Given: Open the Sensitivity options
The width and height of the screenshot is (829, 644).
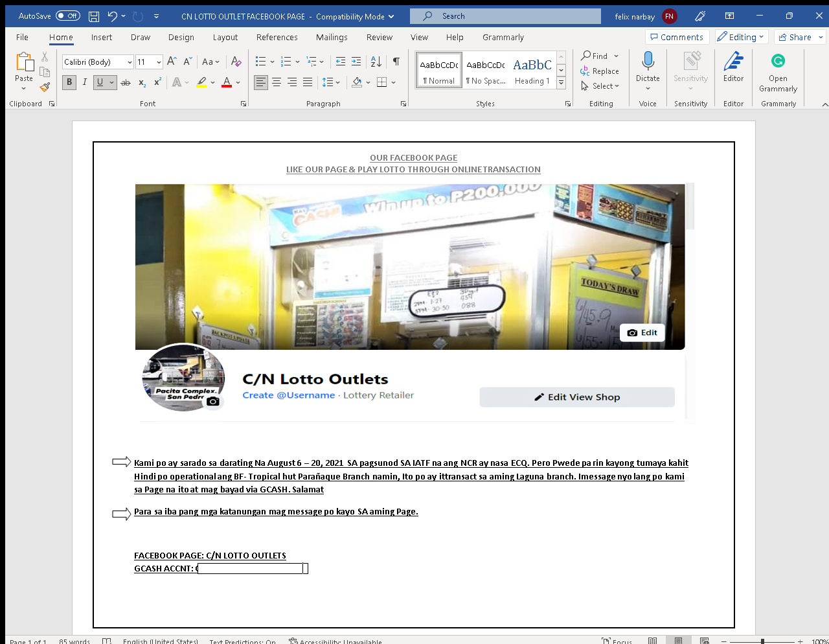Looking at the screenshot, I should tap(691, 70).
